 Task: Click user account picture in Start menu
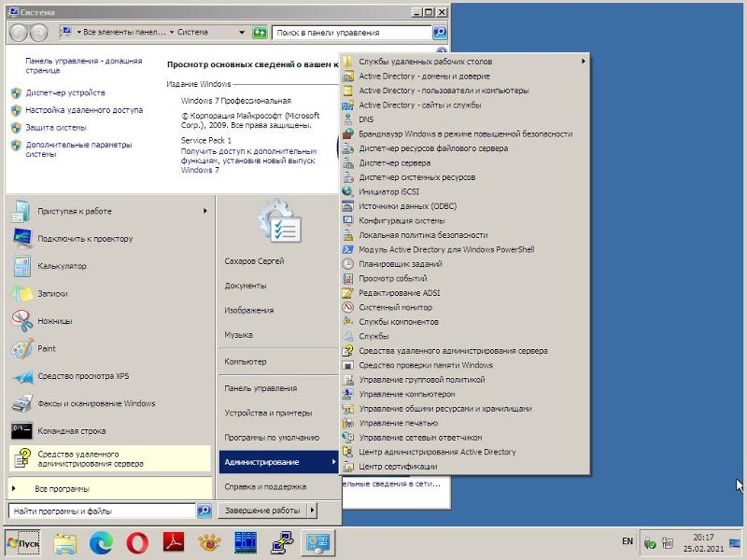(279, 221)
